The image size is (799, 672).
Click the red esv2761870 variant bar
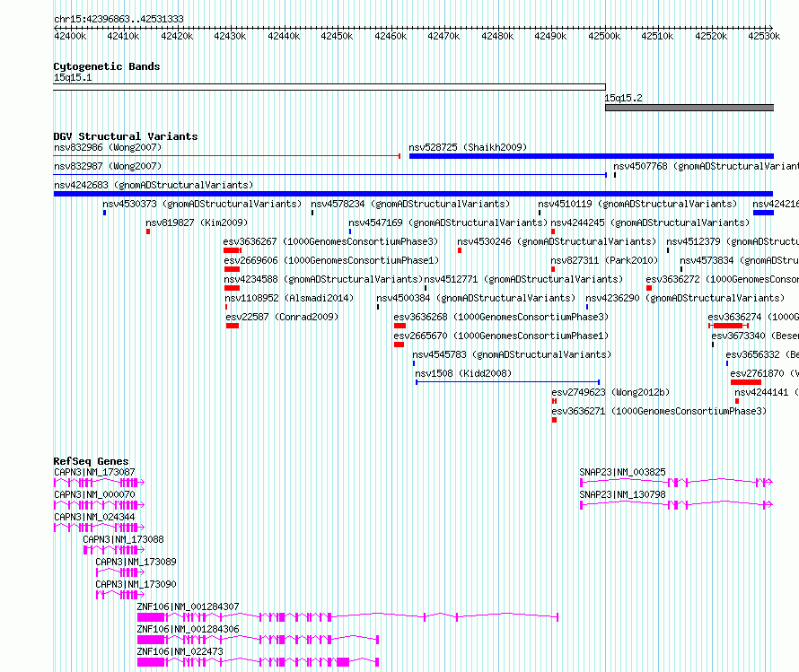click(746, 382)
